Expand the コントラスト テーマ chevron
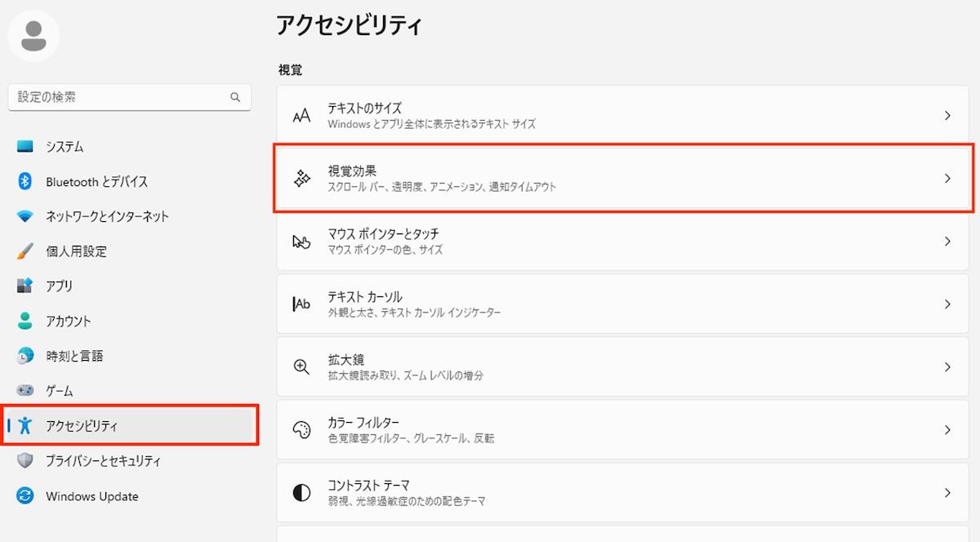Screen dimensions: 980x542 [947, 492]
